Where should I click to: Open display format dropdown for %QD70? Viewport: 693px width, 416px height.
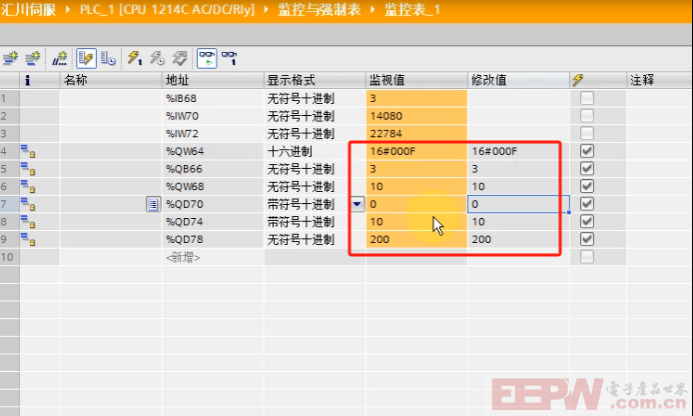pos(357,204)
